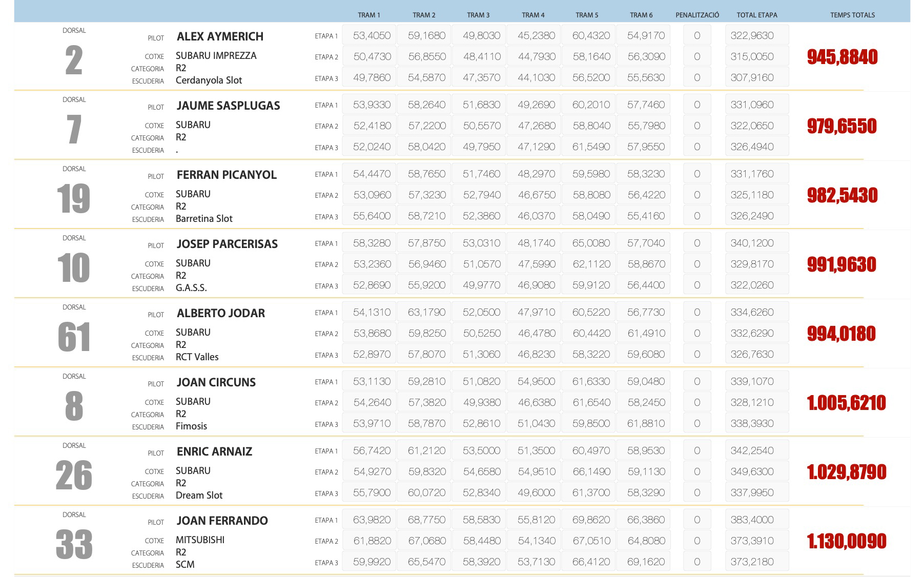The width and height of the screenshot is (924, 577).
Task: Select Alex Aymerich's Etapa 1 time 53,4050
Action: (372, 36)
